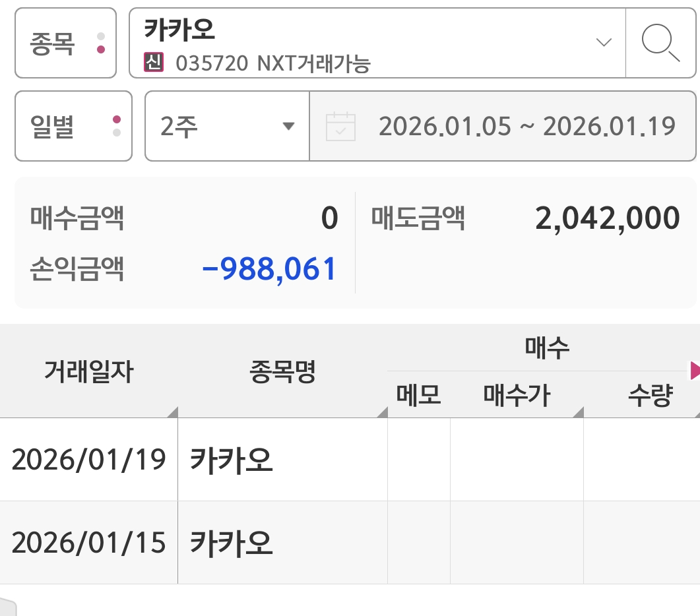The width and height of the screenshot is (700, 616).
Task: Click the calendar icon beside date range
Action: [x=340, y=126]
